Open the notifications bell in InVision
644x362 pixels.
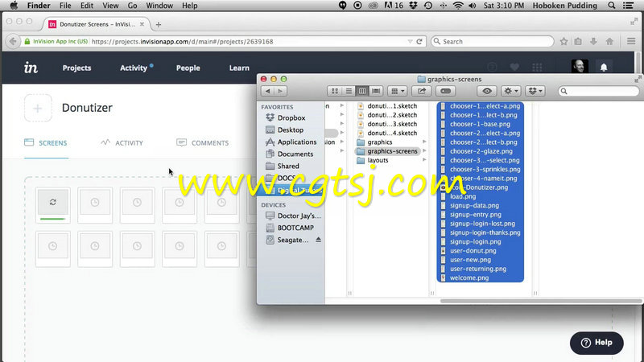point(604,68)
